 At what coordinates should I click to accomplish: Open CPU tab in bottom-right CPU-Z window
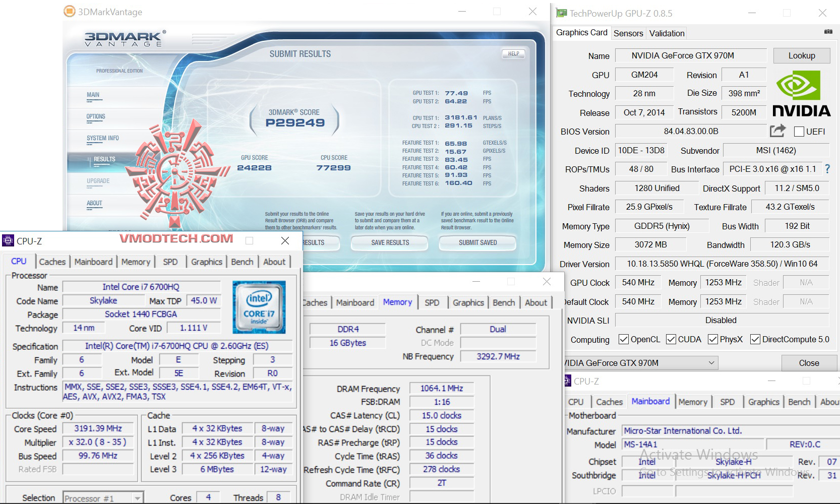(x=576, y=402)
